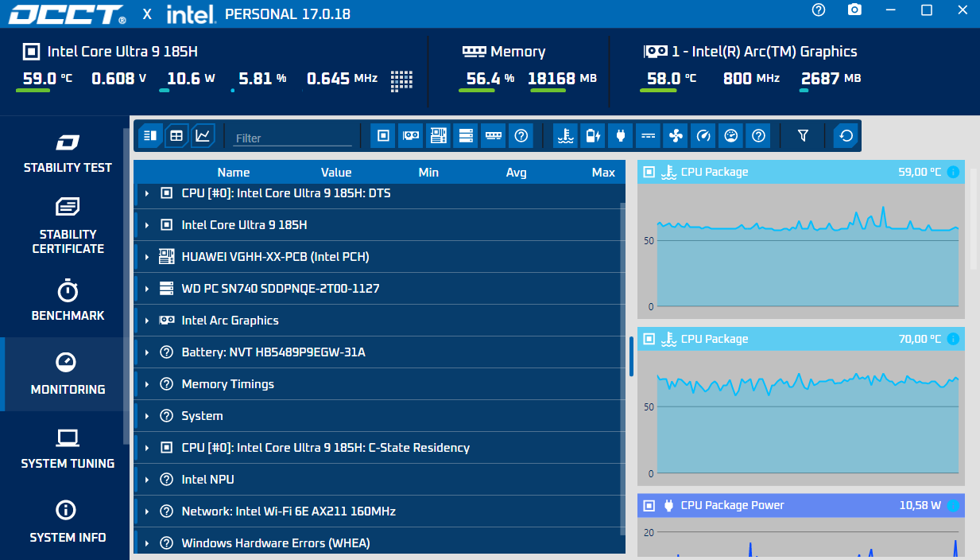The image size is (980, 560).
Task: Sort by Min column header
Action: click(428, 172)
